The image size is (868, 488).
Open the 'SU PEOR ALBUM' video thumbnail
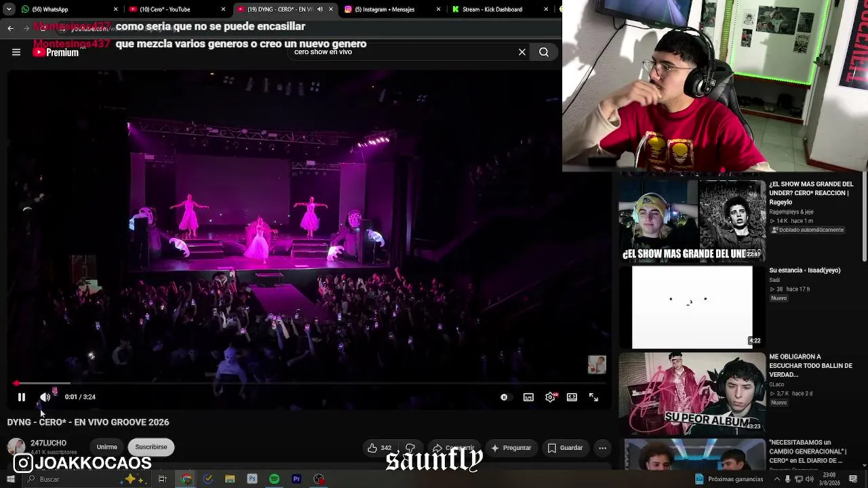[x=692, y=393]
